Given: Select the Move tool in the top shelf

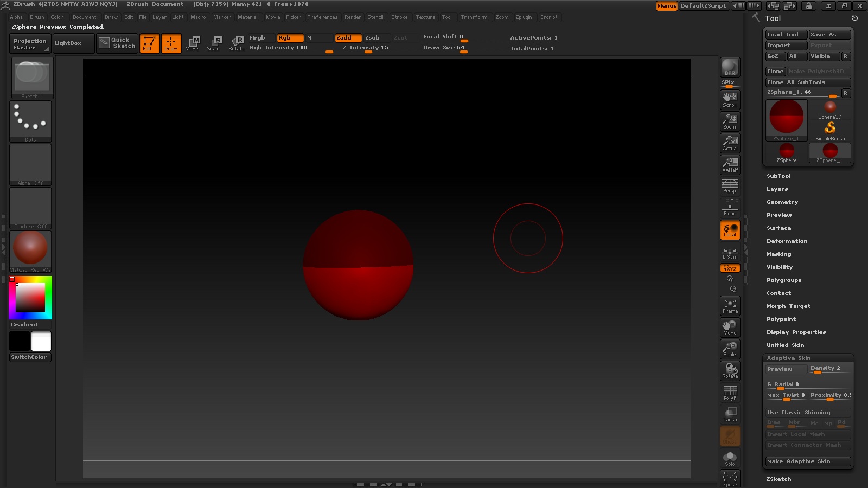Looking at the screenshot, I should tap(192, 43).
